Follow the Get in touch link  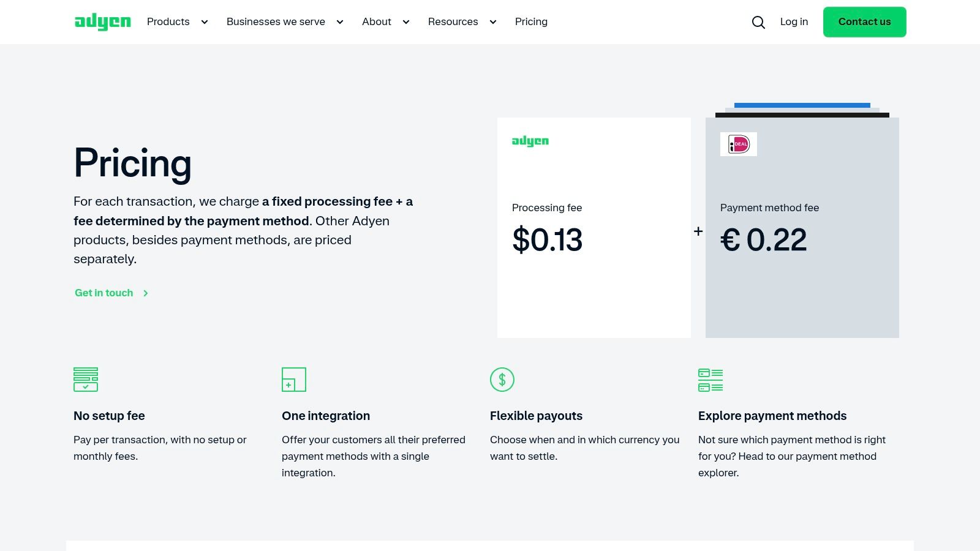(104, 293)
